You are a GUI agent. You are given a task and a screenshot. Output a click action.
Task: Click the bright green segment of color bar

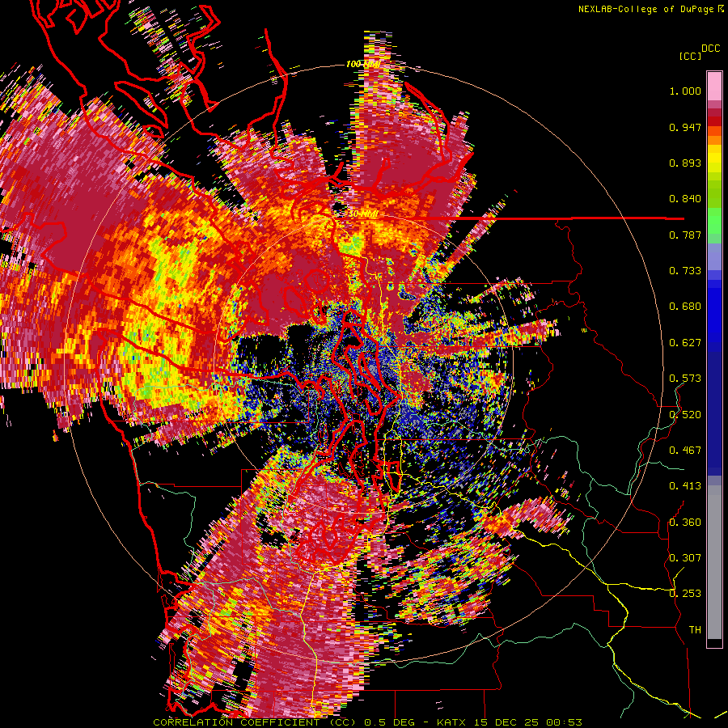tap(714, 221)
